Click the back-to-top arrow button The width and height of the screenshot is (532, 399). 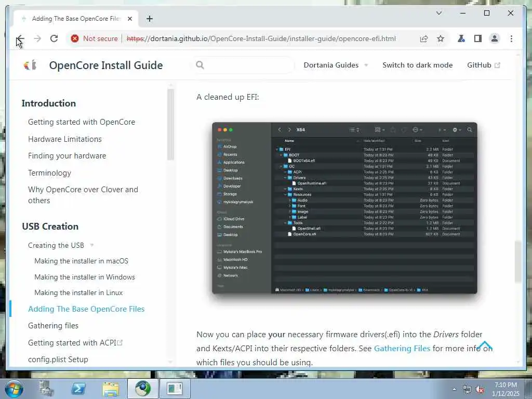tap(485, 345)
